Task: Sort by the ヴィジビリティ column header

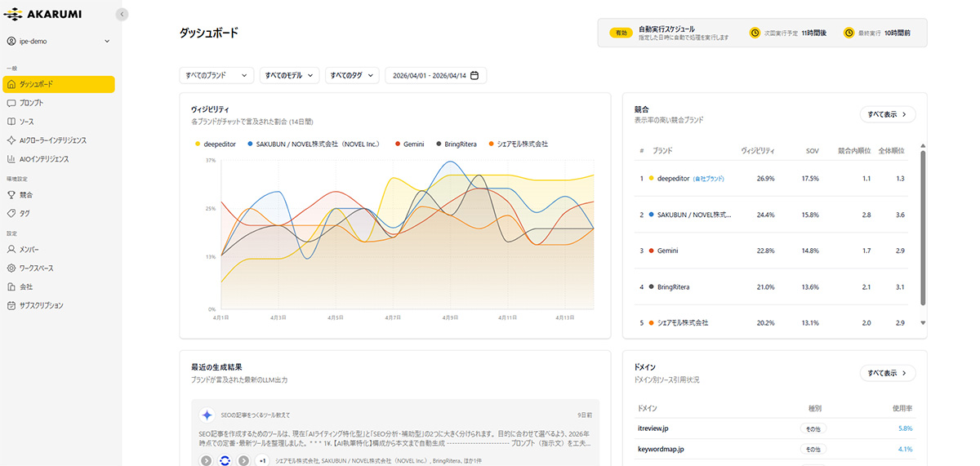Action: click(x=757, y=151)
